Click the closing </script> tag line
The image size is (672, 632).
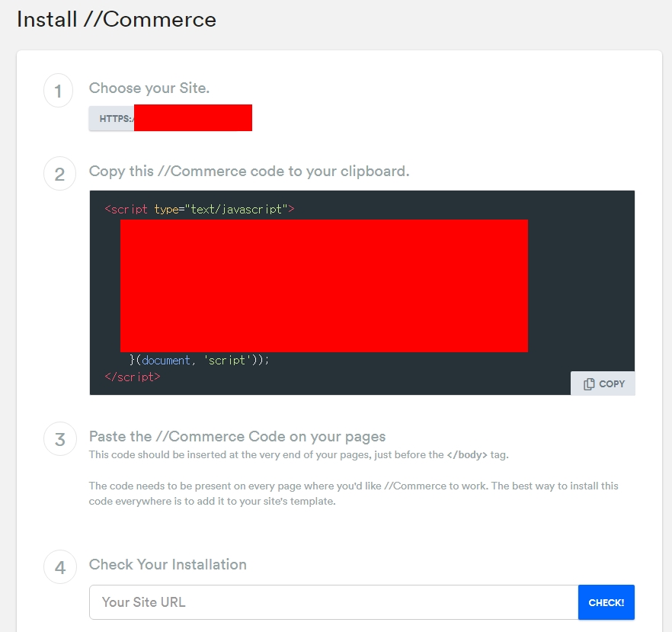(x=133, y=377)
